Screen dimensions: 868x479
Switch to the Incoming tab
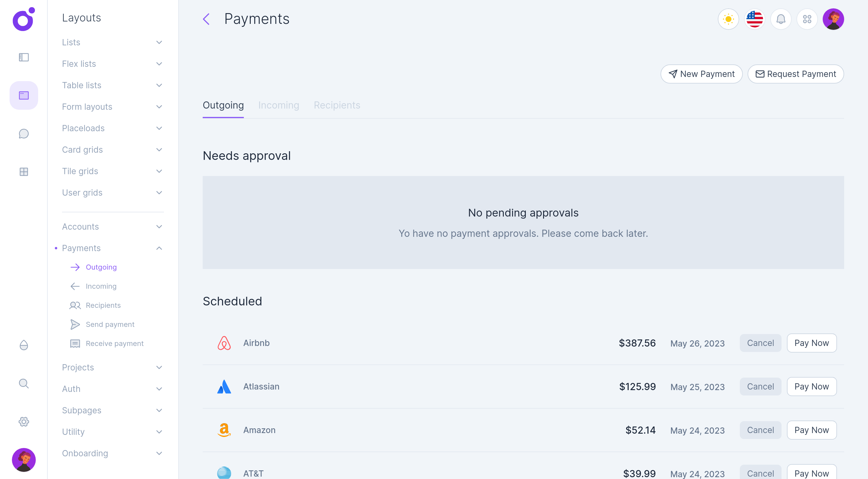pos(278,105)
